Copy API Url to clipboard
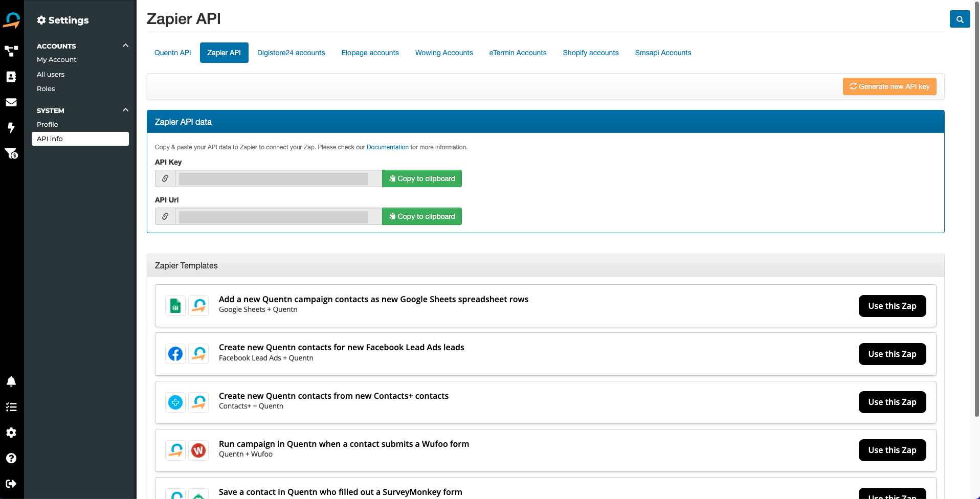Screen dimensions: 980x499 click(x=422, y=216)
